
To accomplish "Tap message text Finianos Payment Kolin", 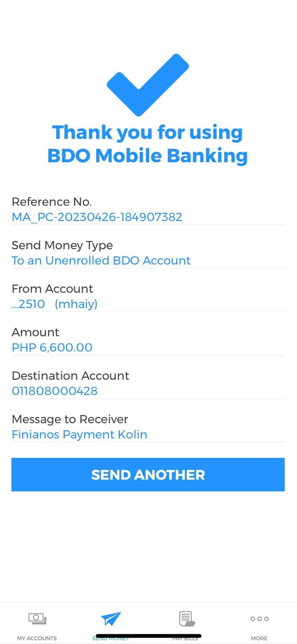I will (79, 434).
